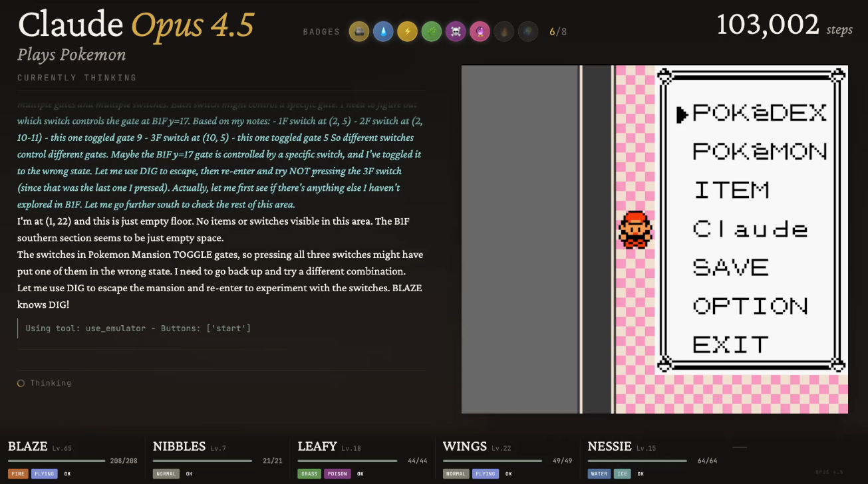Select the NIBBLES party name

coord(179,447)
